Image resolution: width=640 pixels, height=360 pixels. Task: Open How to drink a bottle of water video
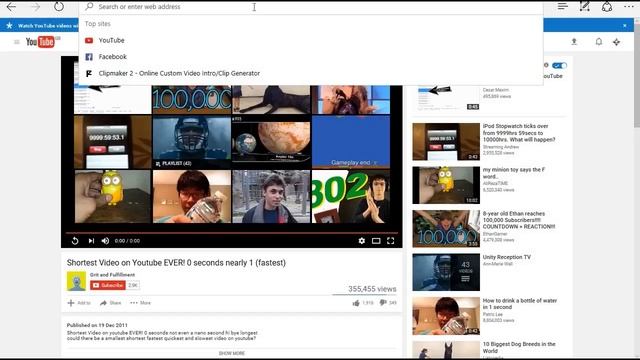(520, 304)
